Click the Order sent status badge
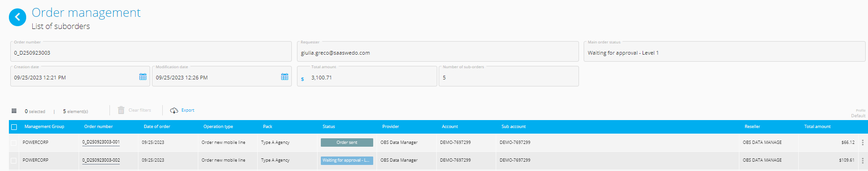The height and width of the screenshot is (171, 868). [x=347, y=142]
